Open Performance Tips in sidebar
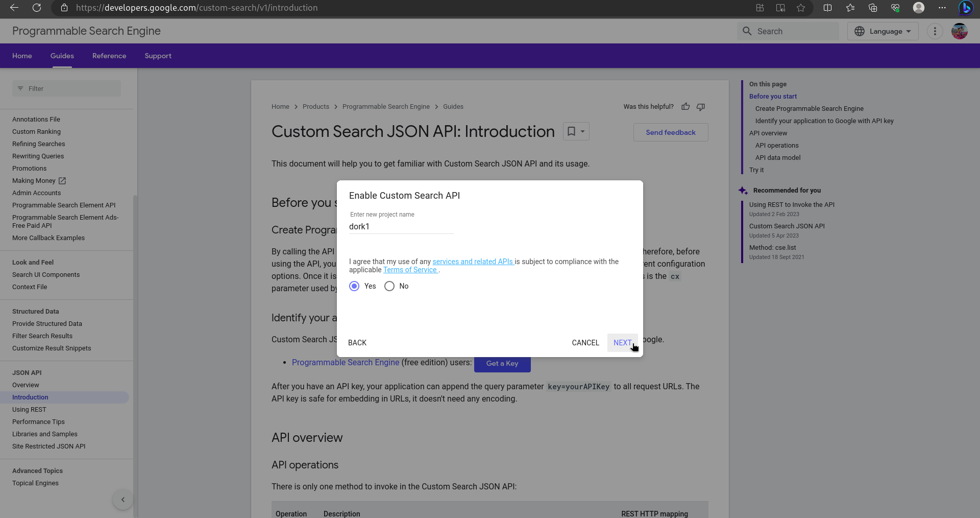 [38, 422]
